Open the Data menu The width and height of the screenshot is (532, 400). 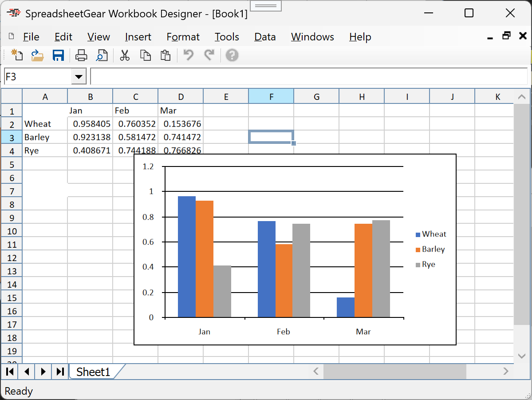[264, 37]
